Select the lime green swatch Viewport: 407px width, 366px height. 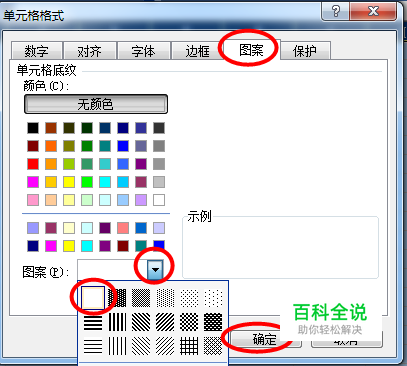69,164
